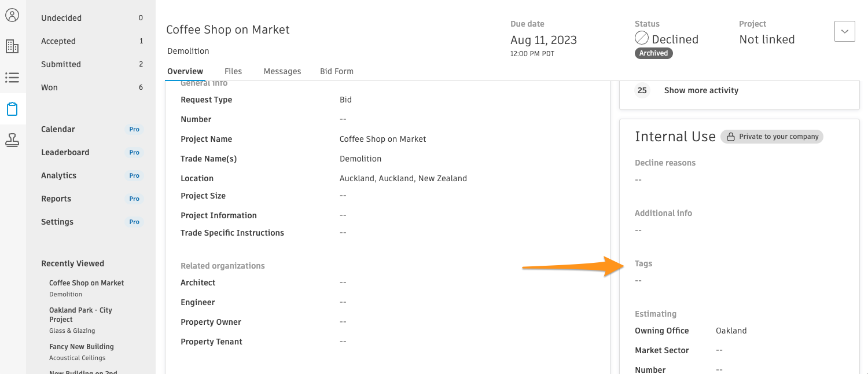Go to the Bid Form tab
The height and width of the screenshot is (374, 868).
click(x=336, y=71)
